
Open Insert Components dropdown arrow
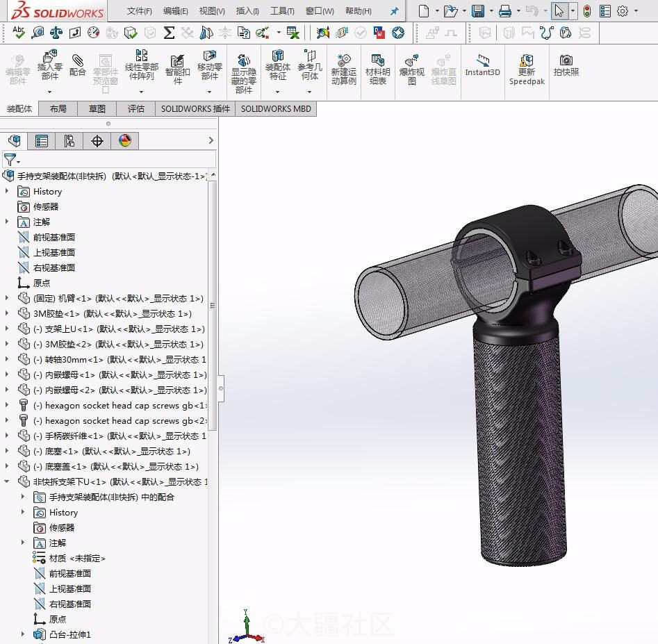(49, 92)
